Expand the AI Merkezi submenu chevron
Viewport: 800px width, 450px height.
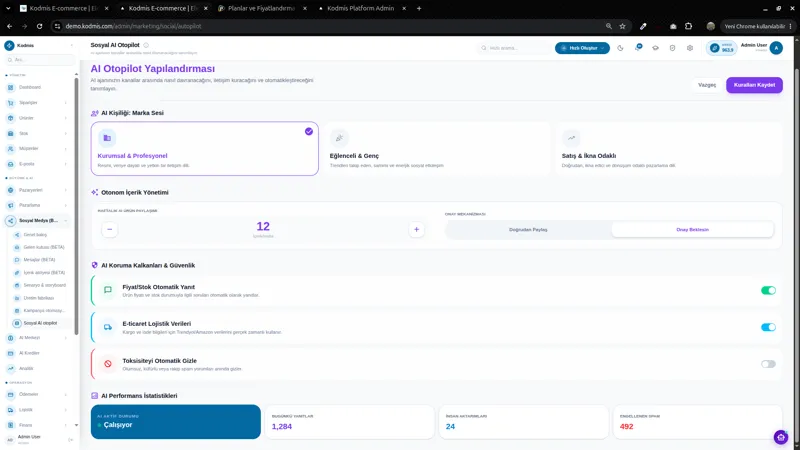tap(66, 338)
